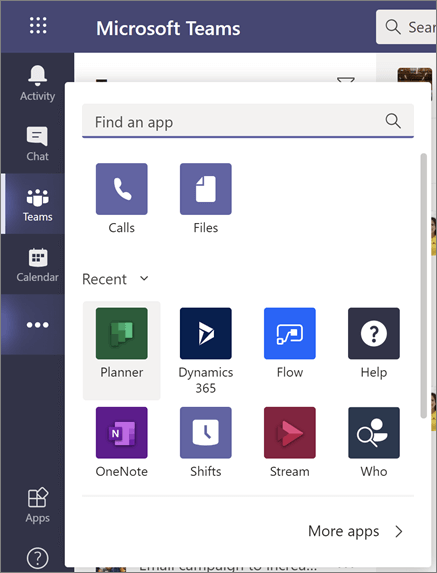The image size is (437, 573).
Task: Click the More apps chevron arrow
Action: point(399,531)
